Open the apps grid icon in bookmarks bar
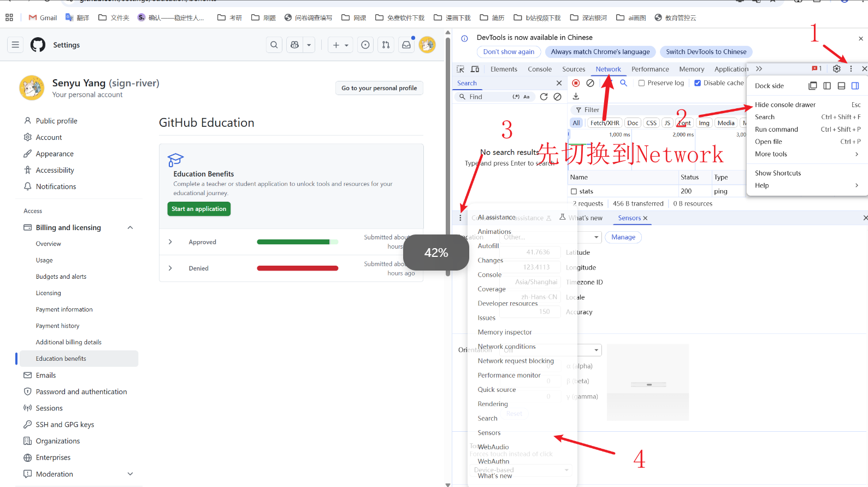 pos(9,17)
